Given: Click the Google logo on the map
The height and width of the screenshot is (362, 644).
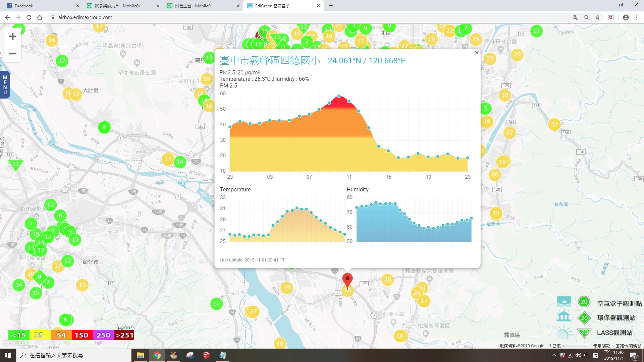Looking at the screenshot, I should coord(16,343).
